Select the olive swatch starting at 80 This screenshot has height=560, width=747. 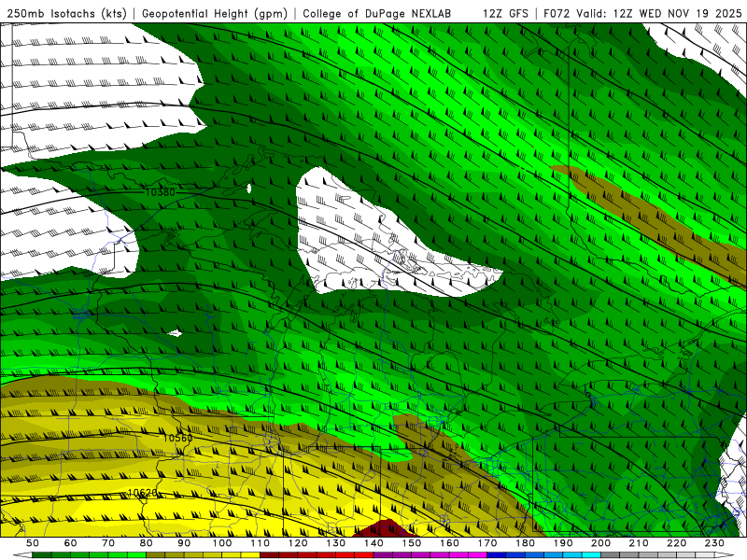pyautogui.click(x=155, y=555)
